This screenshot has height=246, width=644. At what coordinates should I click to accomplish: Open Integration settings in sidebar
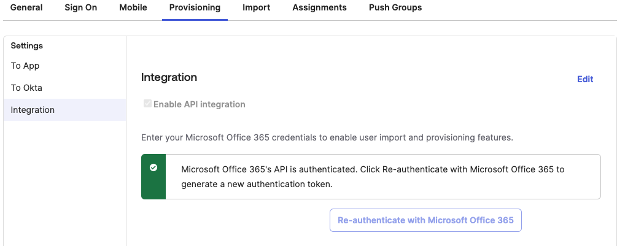65,110
